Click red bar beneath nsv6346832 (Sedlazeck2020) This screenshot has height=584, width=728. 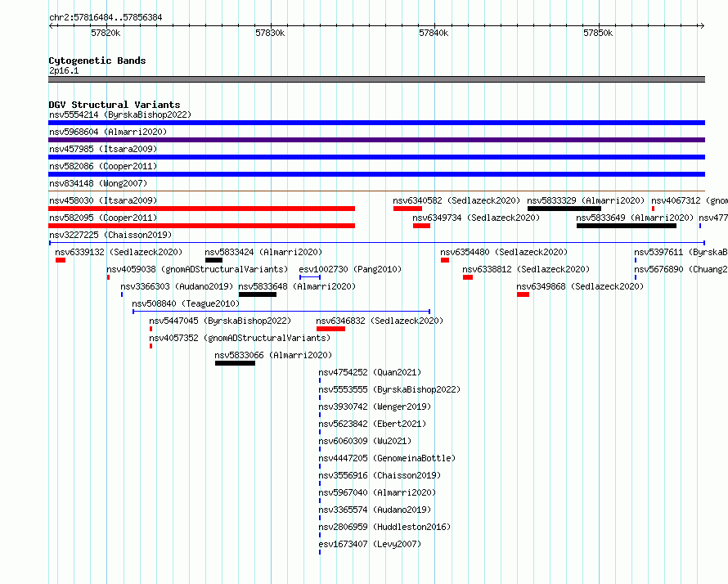pos(330,329)
